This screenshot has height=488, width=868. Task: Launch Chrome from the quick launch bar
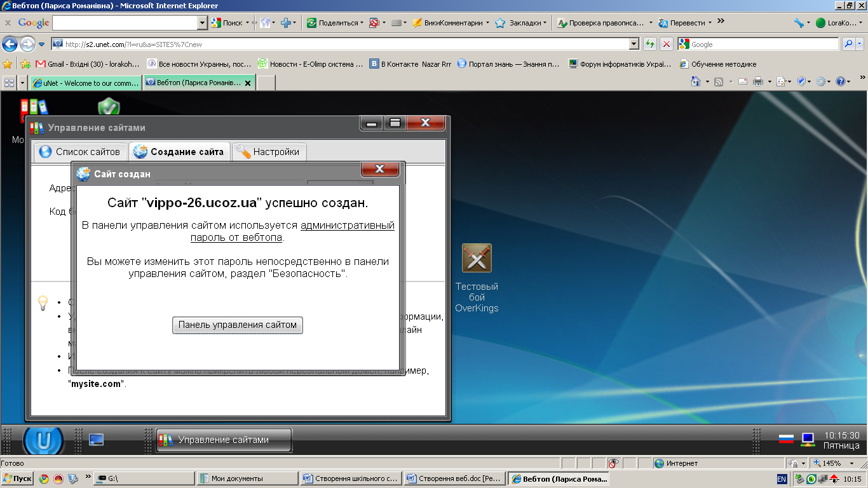pos(44,478)
